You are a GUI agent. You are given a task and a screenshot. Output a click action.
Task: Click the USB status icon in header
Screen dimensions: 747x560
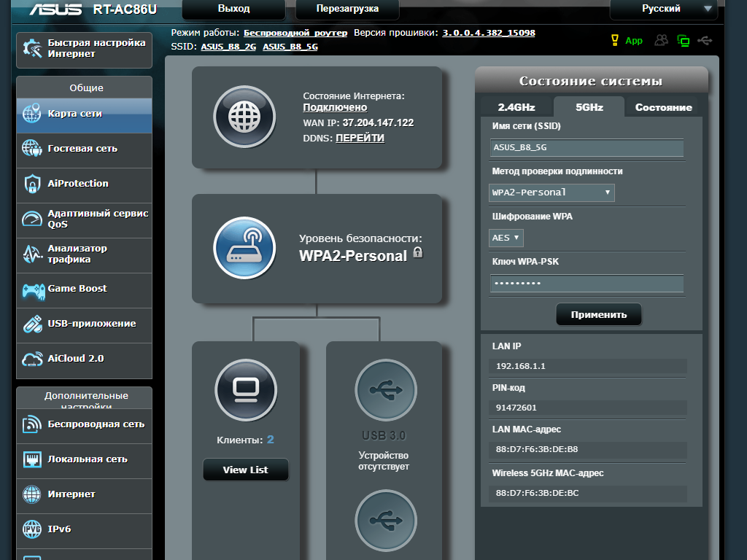click(x=705, y=41)
